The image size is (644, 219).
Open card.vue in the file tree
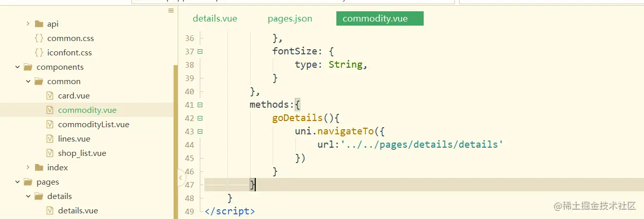(x=74, y=96)
